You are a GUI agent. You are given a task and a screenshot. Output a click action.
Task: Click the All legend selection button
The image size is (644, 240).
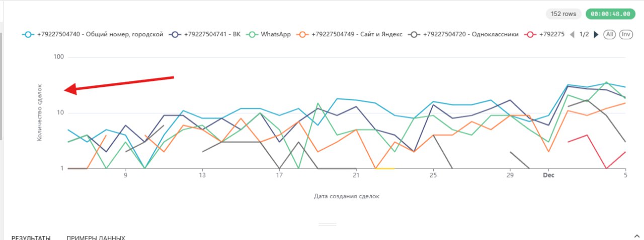click(x=609, y=34)
